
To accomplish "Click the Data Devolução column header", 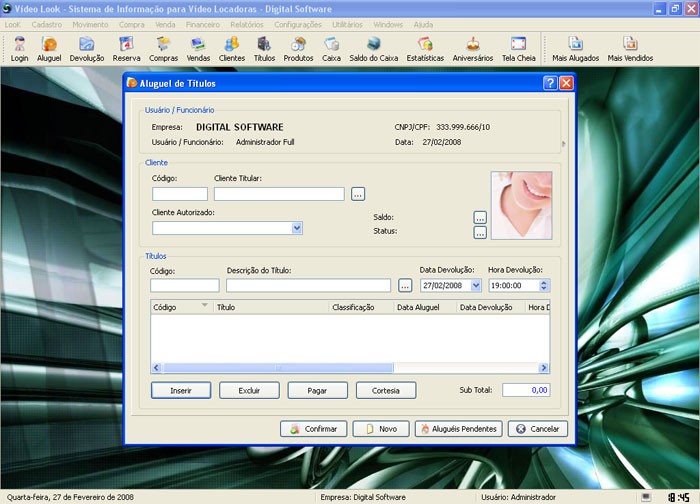I will [x=491, y=307].
